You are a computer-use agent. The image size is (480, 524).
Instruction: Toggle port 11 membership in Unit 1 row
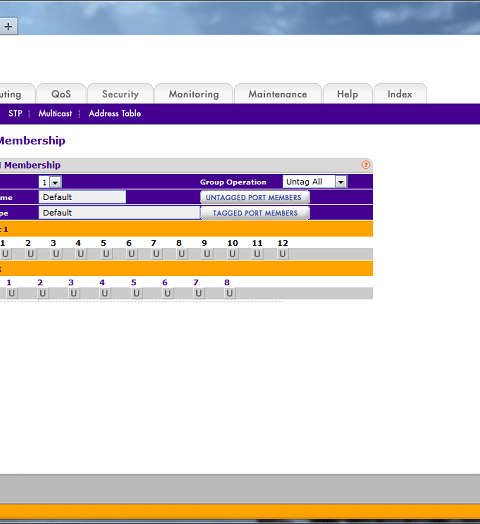click(x=257, y=254)
